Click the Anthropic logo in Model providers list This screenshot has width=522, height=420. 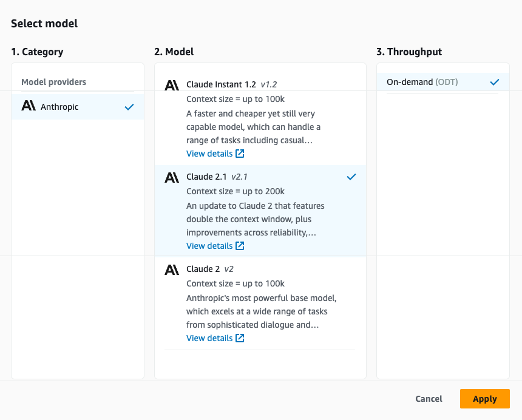click(28, 106)
